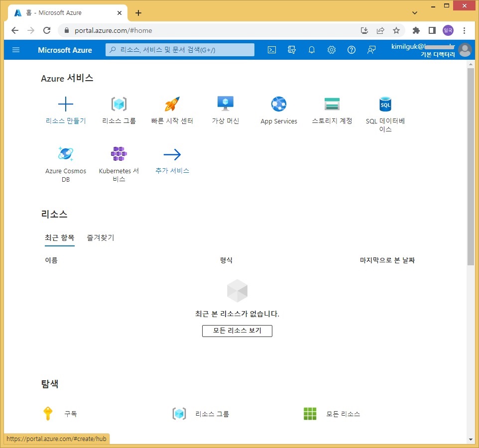Click the address bar URL
This screenshot has width=479, height=448.
pyautogui.click(x=114, y=30)
